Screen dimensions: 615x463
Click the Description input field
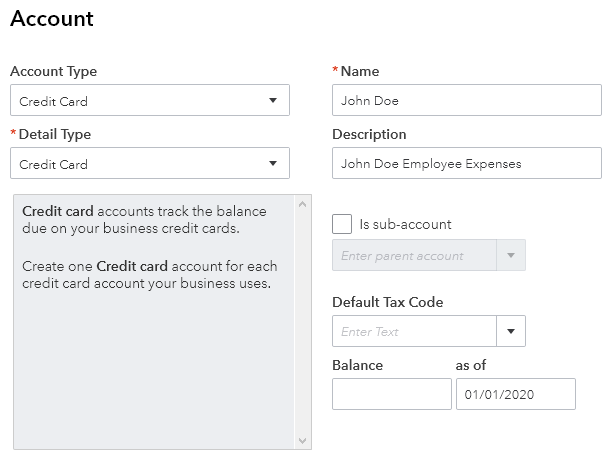[467, 163]
